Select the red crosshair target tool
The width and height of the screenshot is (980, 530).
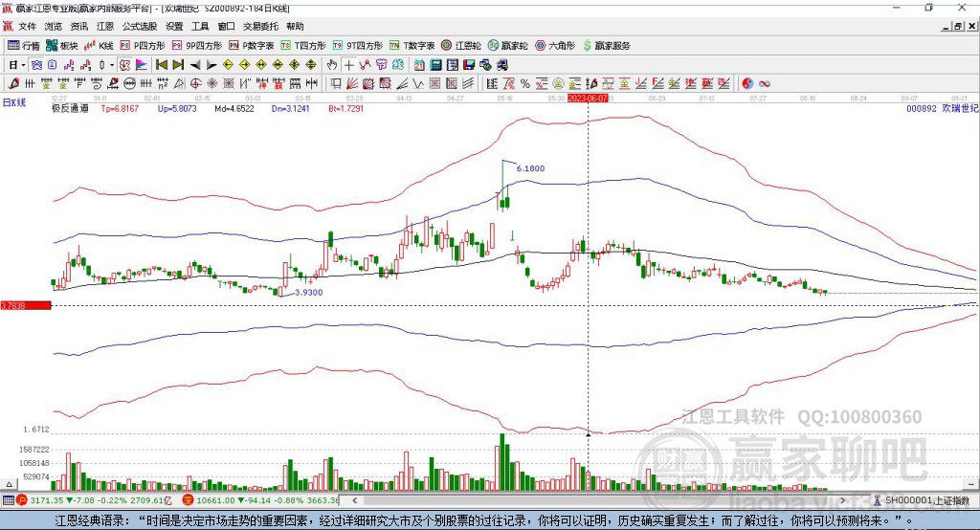tap(195, 83)
